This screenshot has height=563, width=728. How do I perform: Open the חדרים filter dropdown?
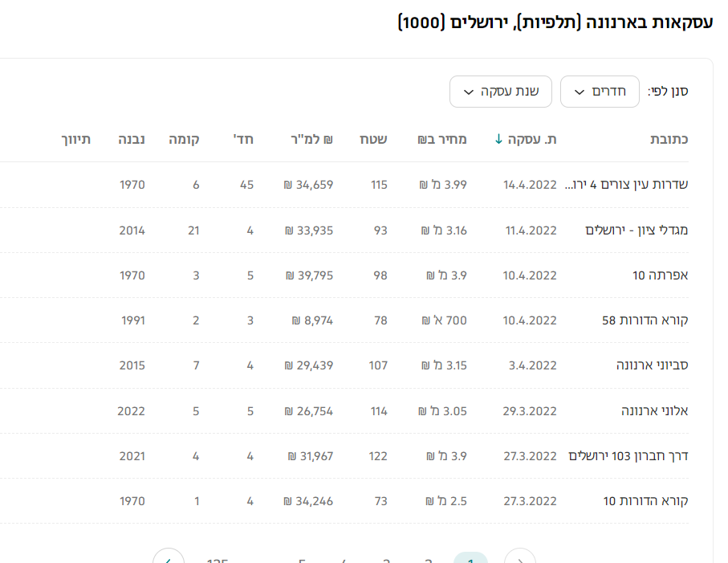[x=600, y=92]
